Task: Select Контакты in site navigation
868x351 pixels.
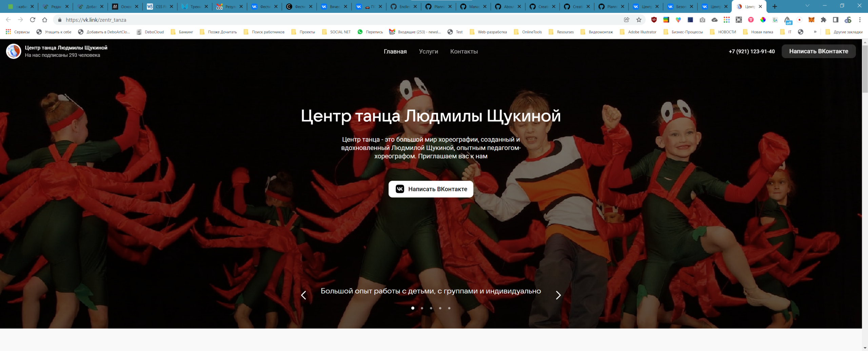Action: (464, 51)
